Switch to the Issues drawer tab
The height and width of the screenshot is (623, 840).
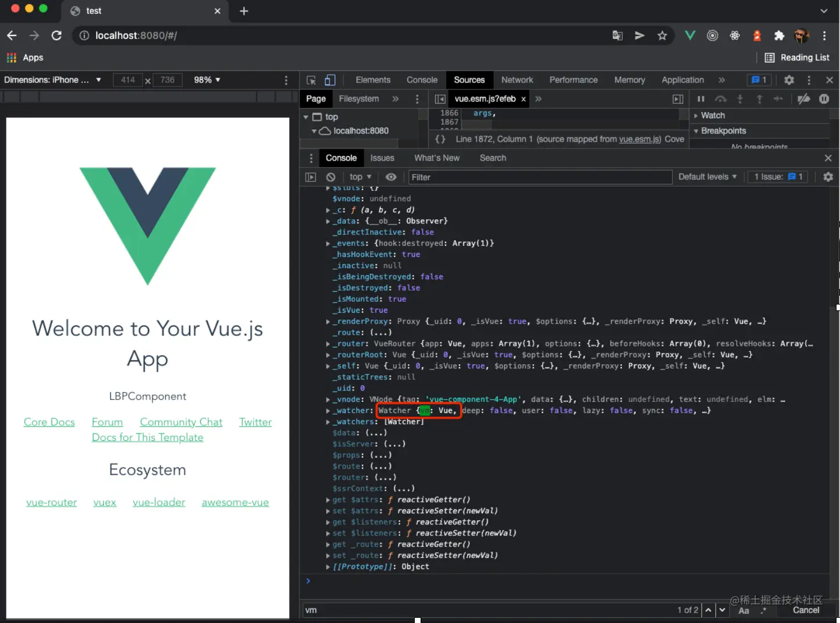[382, 158]
